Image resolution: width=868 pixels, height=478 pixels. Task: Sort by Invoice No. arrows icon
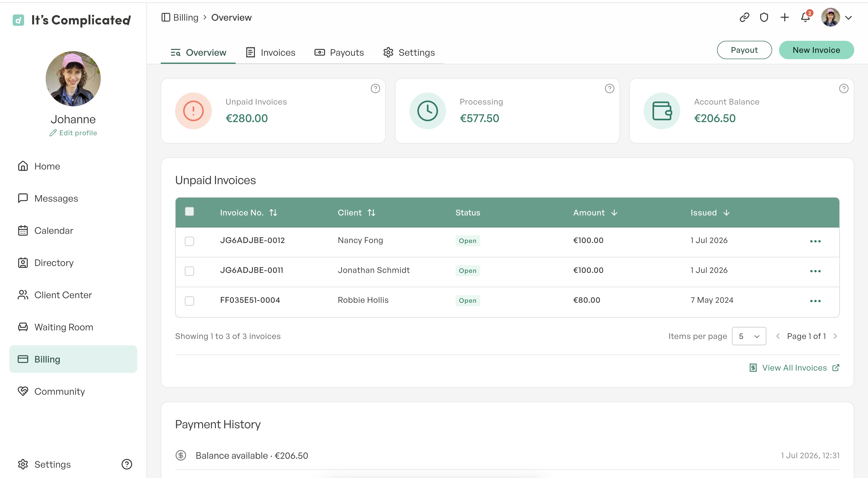[x=273, y=213]
